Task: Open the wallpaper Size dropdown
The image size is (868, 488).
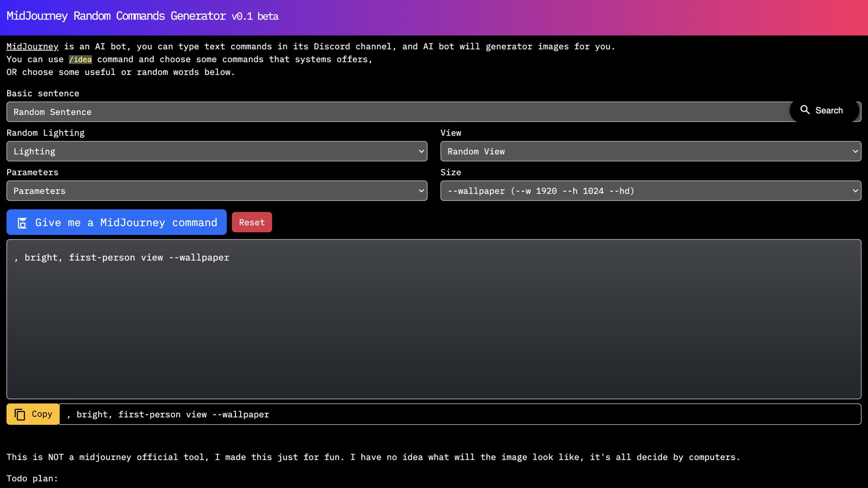Action: click(x=651, y=191)
